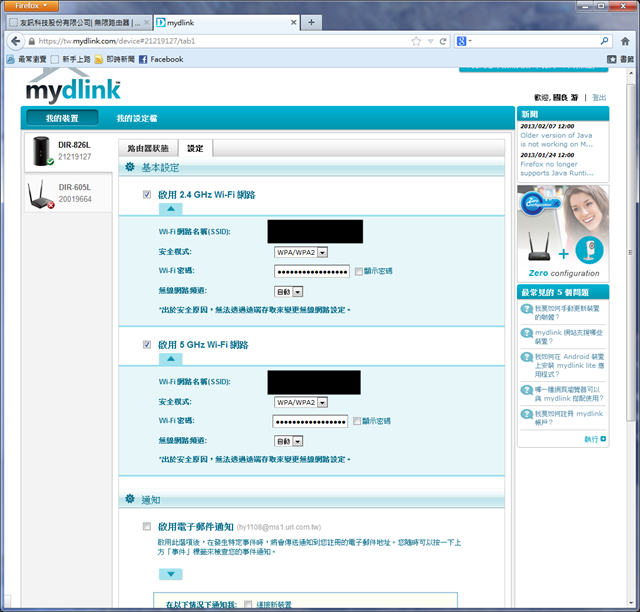Open 5 GHz wireless channel dropdown
Image resolution: width=640 pixels, height=612 pixels.
coord(289,441)
